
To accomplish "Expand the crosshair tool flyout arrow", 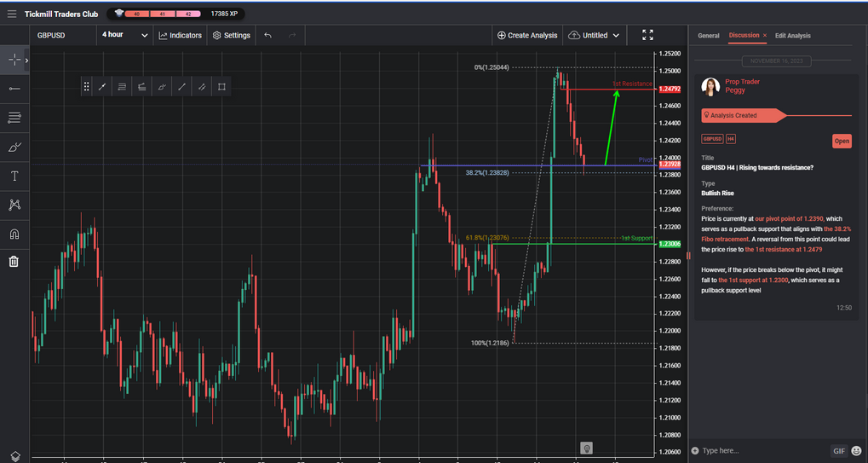I will pos(26,60).
